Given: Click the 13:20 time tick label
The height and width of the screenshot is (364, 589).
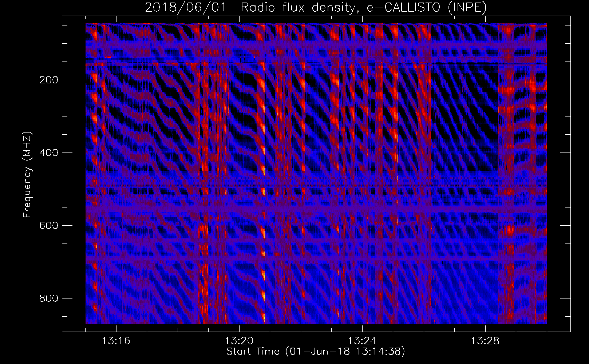Looking at the screenshot, I should click(x=239, y=341).
